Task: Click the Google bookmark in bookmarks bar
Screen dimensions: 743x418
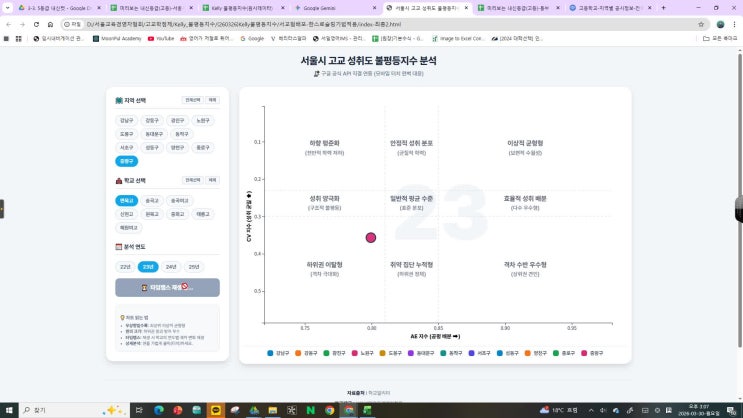Action: click(x=253, y=38)
